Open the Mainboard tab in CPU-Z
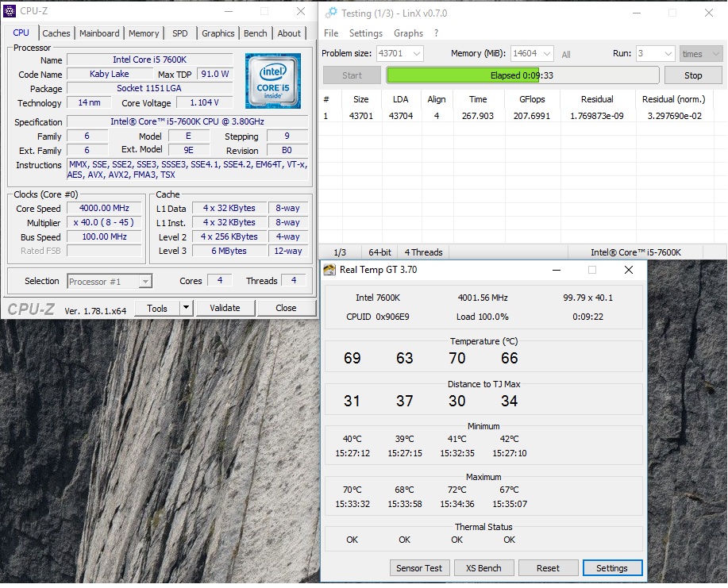728x588 pixels. [99, 33]
